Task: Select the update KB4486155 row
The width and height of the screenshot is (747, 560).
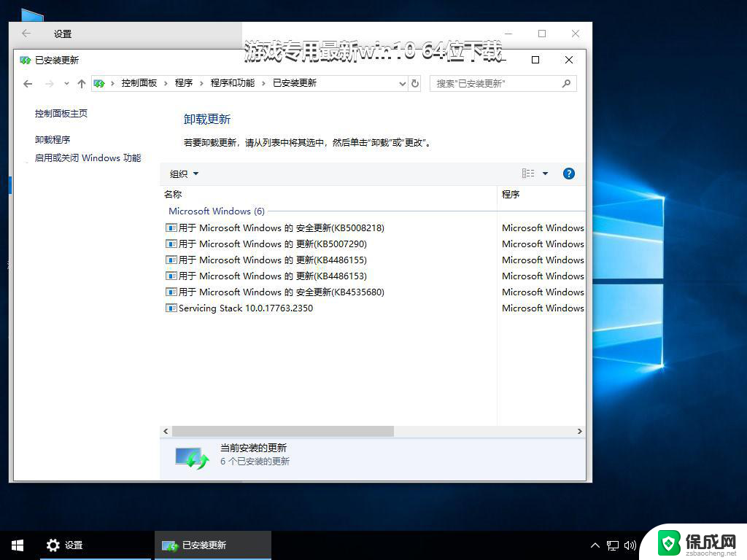Action: (x=374, y=260)
